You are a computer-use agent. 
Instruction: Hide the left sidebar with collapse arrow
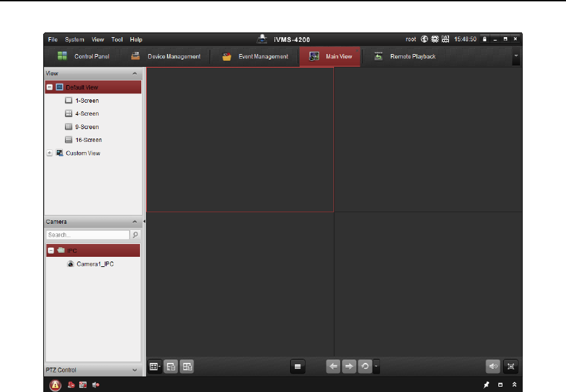pos(145,222)
